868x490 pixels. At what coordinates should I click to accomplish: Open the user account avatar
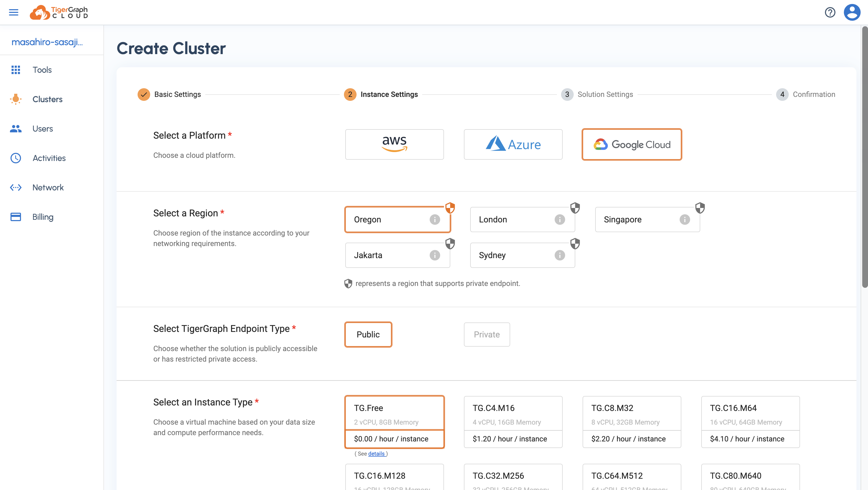pos(852,12)
